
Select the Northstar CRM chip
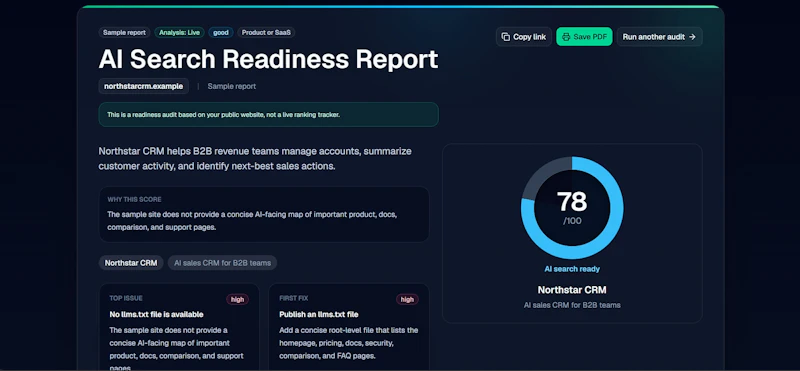pyautogui.click(x=131, y=263)
